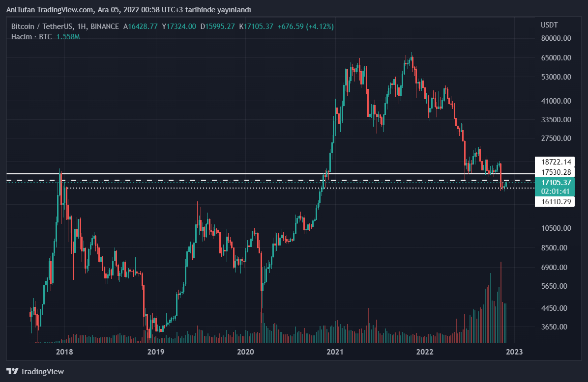The height and width of the screenshot is (382, 588).
Task: Click the BINANCE exchange label
Action: click(x=105, y=26)
